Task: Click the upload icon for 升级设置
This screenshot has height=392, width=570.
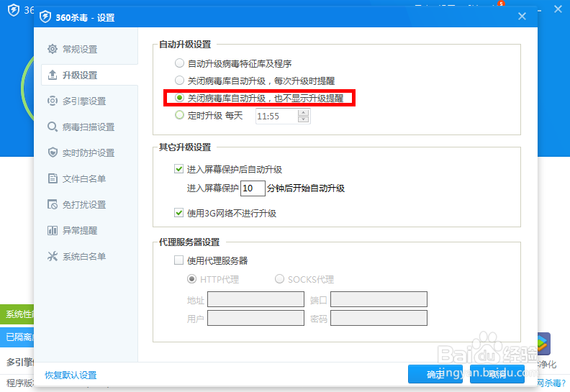Action: pos(53,75)
